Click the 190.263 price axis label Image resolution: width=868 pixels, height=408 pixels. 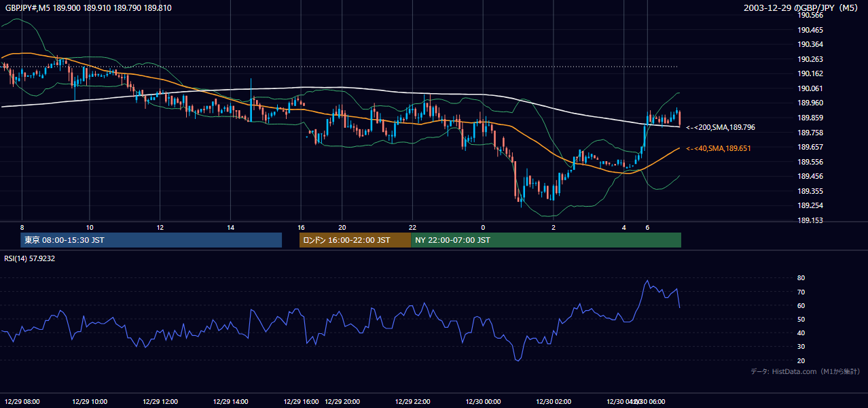pos(810,59)
